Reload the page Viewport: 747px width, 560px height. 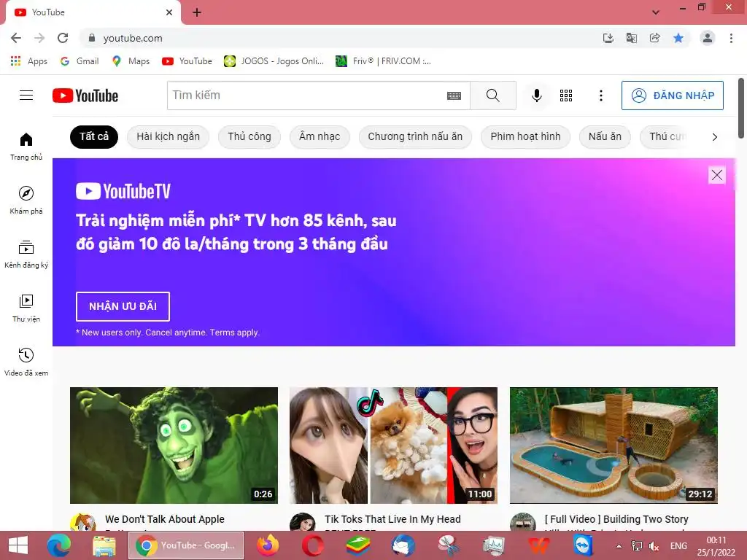point(63,38)
